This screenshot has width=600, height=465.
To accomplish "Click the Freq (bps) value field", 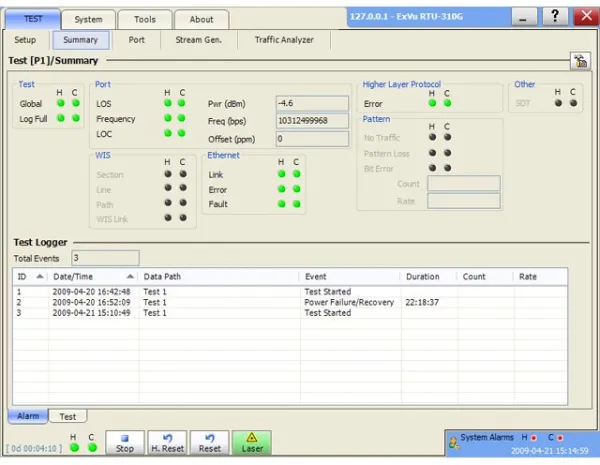I will (311, 120).
